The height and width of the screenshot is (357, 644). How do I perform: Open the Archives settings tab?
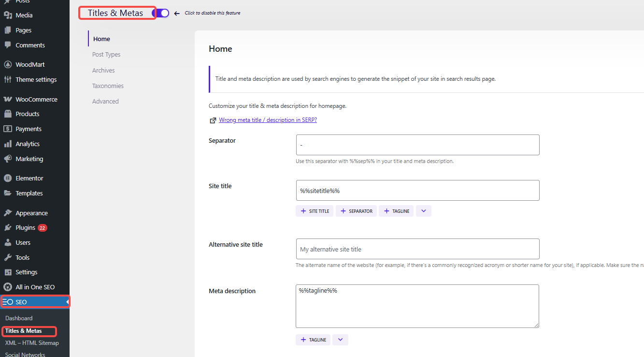tap(103, 70)
